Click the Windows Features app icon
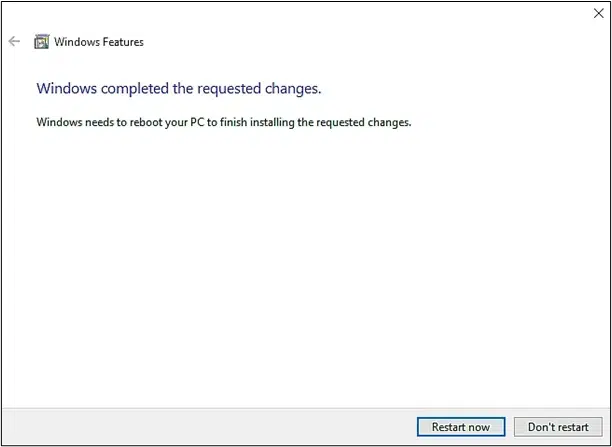Image resolution: width=612 pixels, height=447 pixels. [x=41, y=41]
